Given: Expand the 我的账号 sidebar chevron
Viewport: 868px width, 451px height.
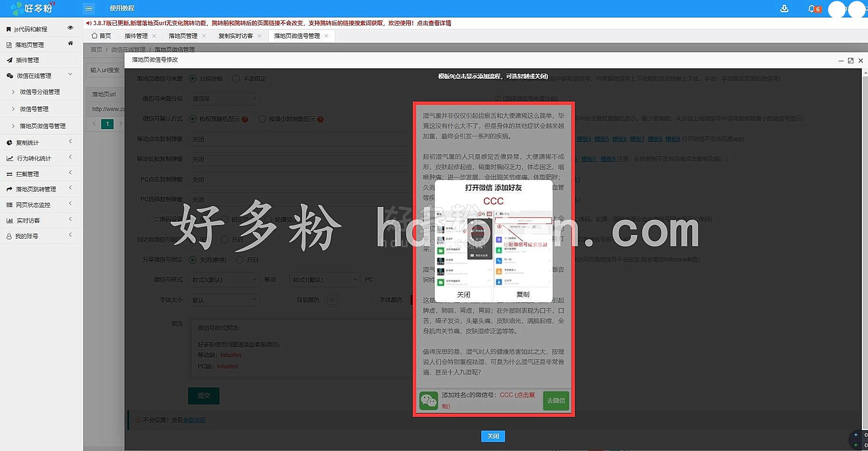Looking at the screenshot, I should [70, 235].
